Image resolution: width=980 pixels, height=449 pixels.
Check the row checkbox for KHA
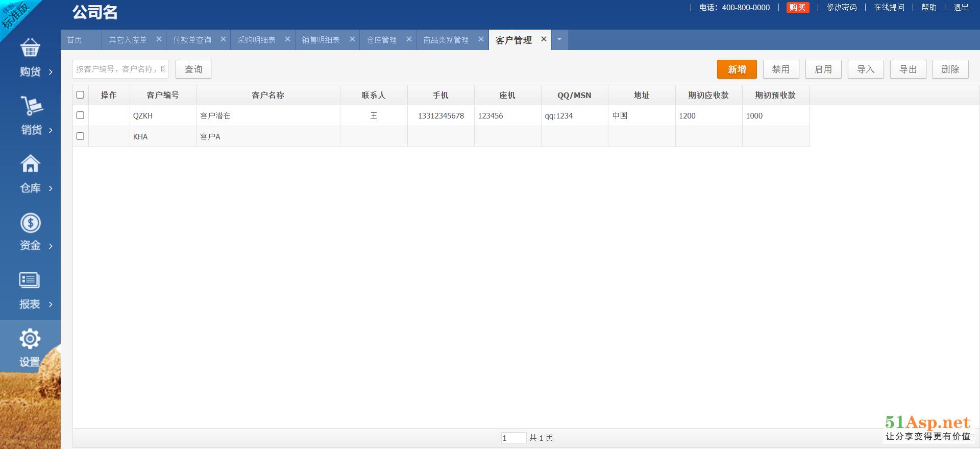tap(80, 136)
